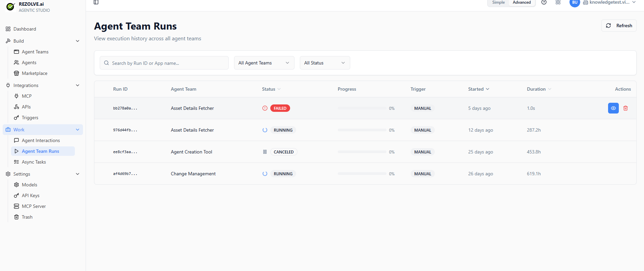644x271 pixels.
Task: Click the Agent Interactions chat icon
Action: (x=16, y=140)
